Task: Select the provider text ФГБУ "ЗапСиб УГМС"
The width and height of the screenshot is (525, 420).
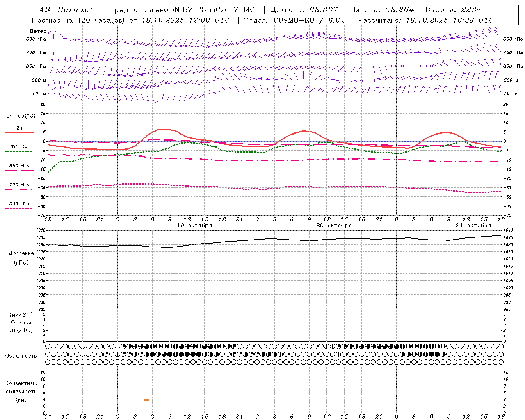Action: coord(216,10)
